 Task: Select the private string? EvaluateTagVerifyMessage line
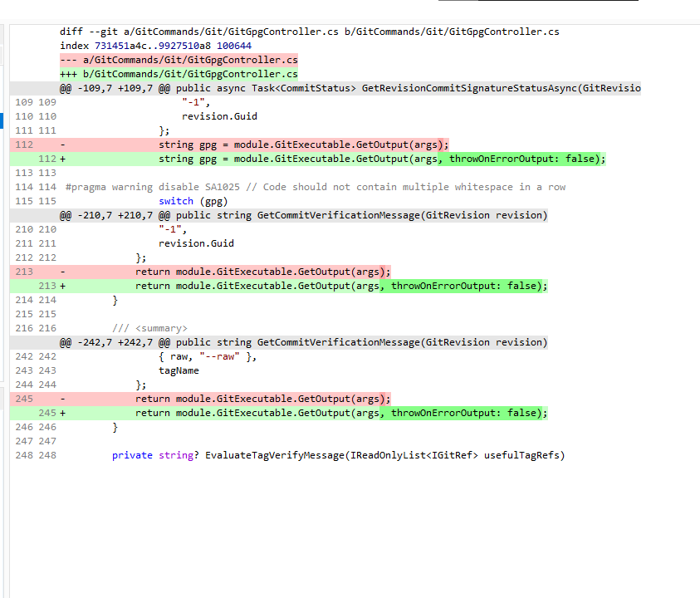pos(332,455)
